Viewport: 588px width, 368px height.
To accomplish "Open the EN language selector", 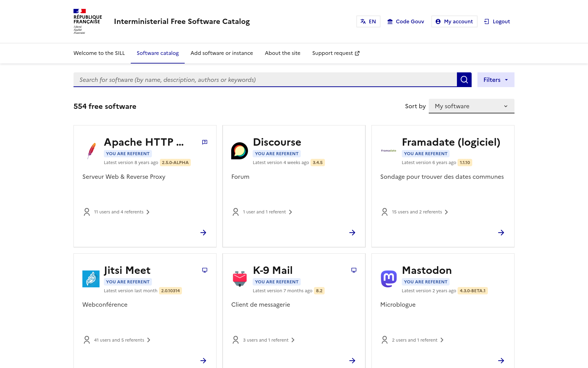I will coord(368,21).
